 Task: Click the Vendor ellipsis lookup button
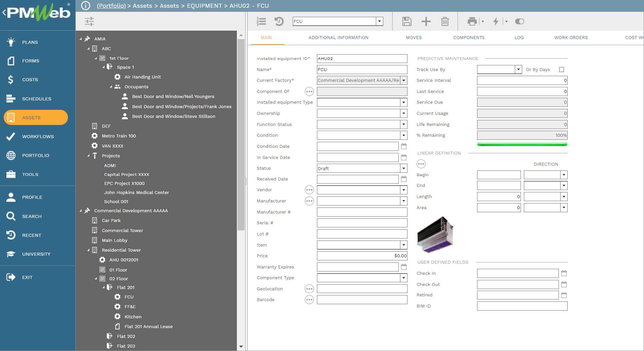(309, 190)
